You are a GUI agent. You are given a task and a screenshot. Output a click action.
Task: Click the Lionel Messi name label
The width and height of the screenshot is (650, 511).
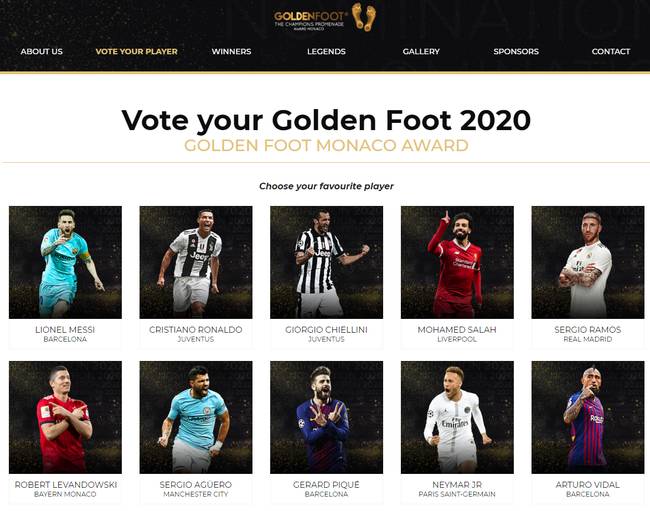(x=66, y=329)
